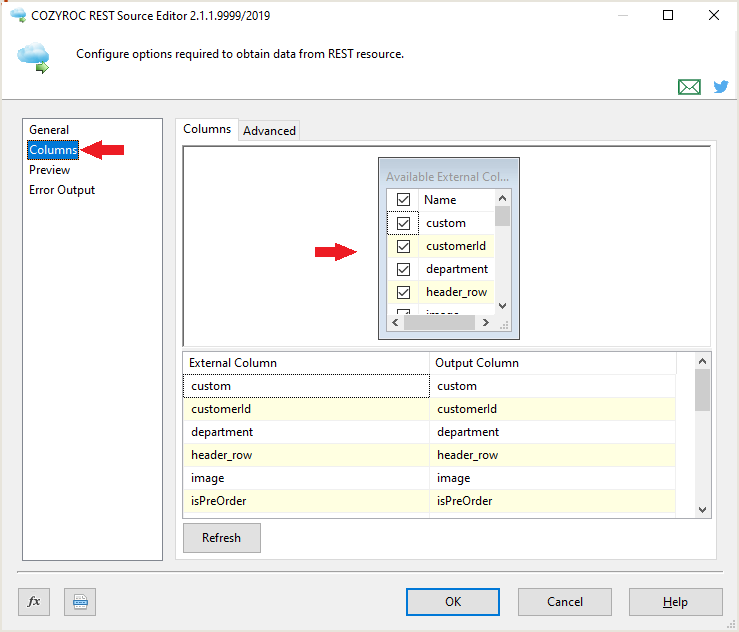Select the isPreOrder External Column cell
The height and width of the screenshot is (632, 739).
tap(306, 501)
